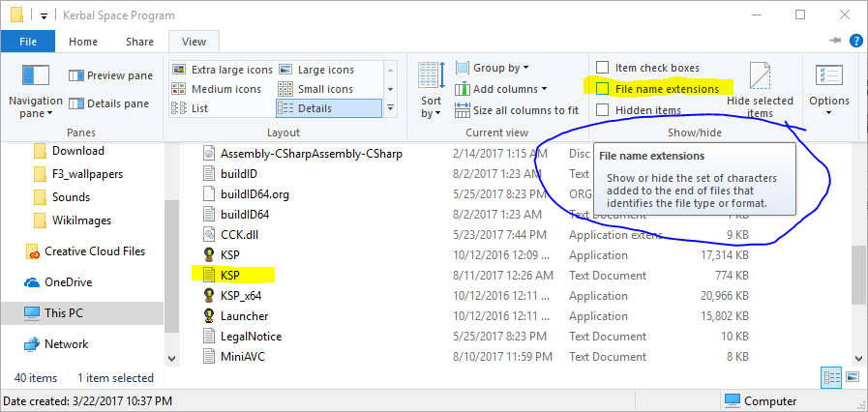
Task: Select the Download folder in sidebar
Action: pos(78,151)
